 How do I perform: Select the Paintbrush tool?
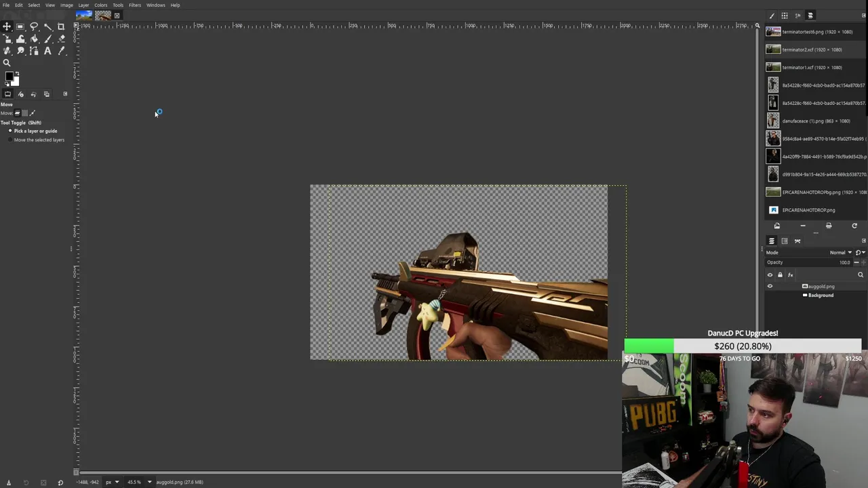click(47, 39)
